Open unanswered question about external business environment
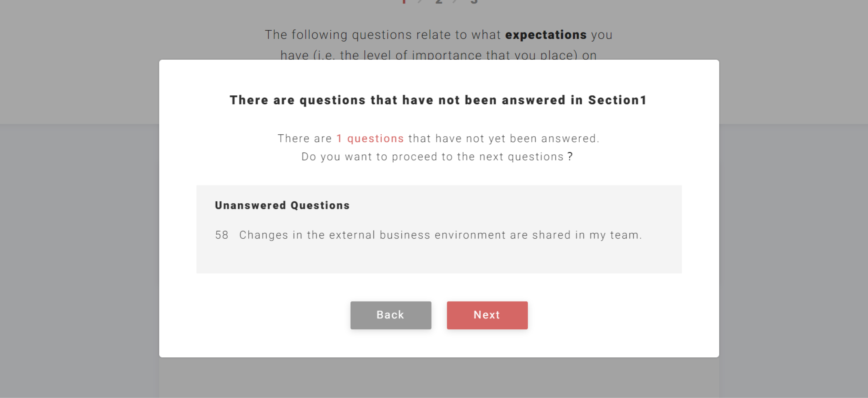This screenshot has height=398, width=868. pos(440,235)
